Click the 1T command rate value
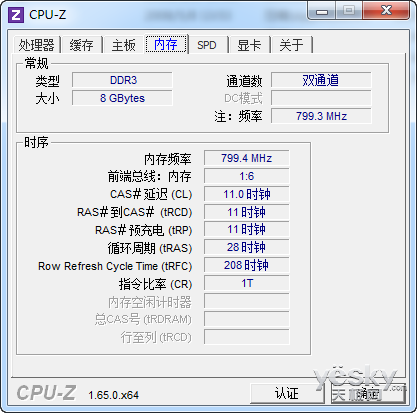 pos(247,284)
